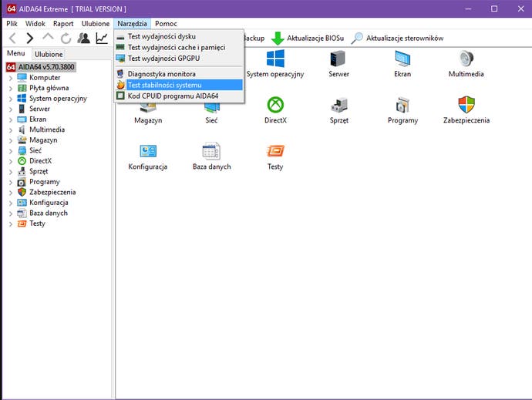Open the Zabezpieczenia shield icon in main pane

tap(466, 105)
